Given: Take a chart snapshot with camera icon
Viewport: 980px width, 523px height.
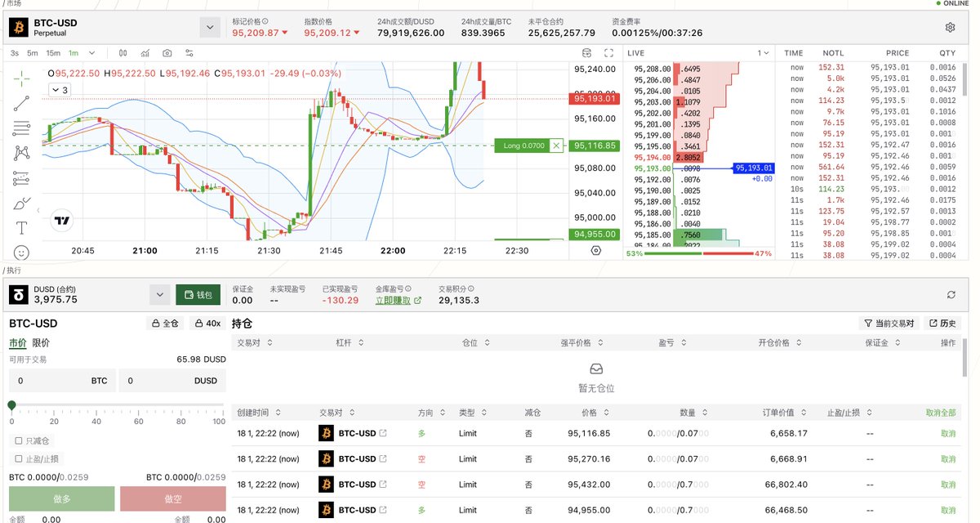Looking at the screenshot, I should click(167, 53).
